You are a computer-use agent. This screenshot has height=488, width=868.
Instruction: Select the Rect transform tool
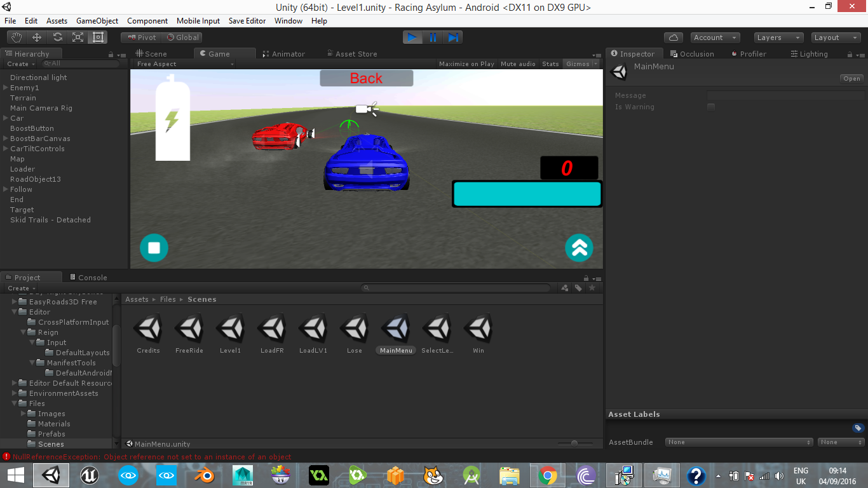coord(98,37)
